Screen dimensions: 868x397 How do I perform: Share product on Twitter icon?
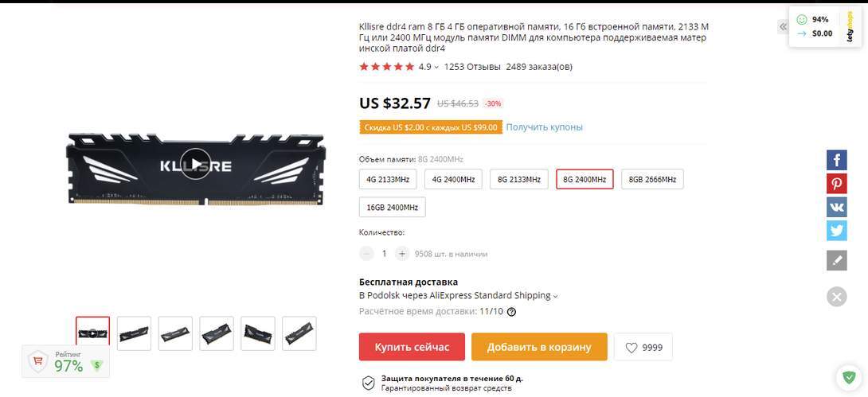pyautogui.click(x=836, y=231)
